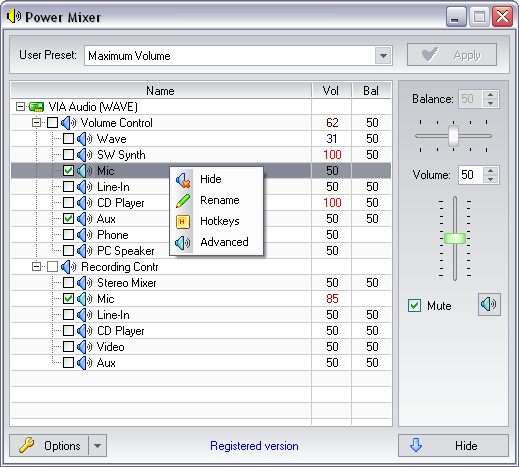The width and height of the screenshot is (519, 467).
Task: Click the Hide button with down arrow
Action: coord(453,445)
